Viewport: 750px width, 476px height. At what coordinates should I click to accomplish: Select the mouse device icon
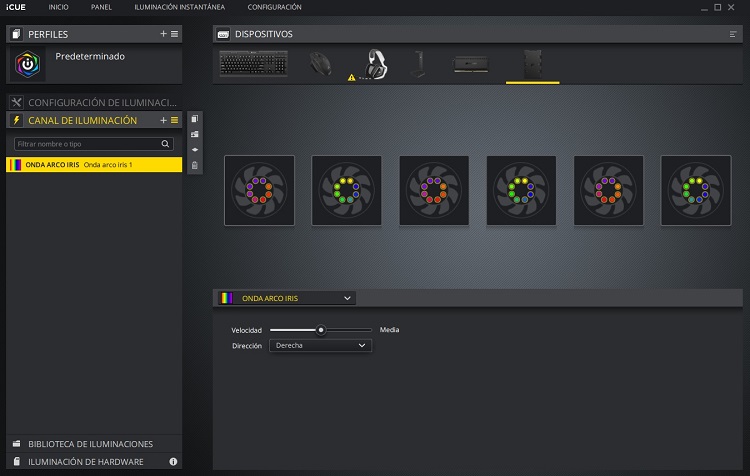pyautogui.click(x=322, y=64)
